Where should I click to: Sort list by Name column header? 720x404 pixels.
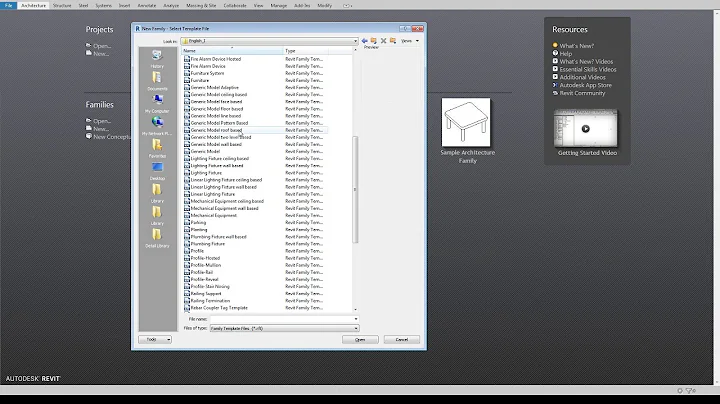[232, 50]
